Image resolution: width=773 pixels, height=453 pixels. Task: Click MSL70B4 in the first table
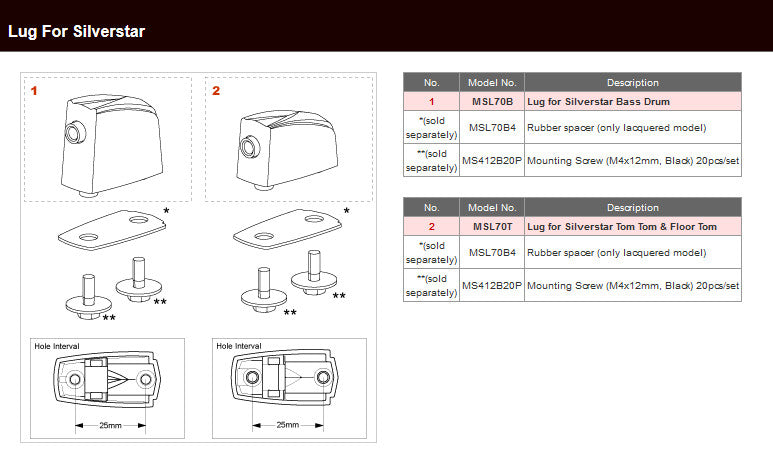492,128
